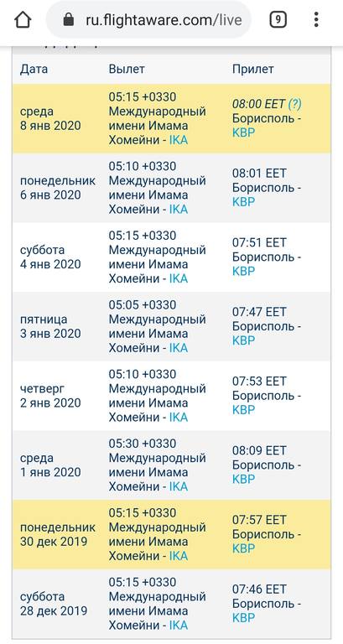Open the three-dot browser menu
Screen dimensions: 343x644
[316, 19]
